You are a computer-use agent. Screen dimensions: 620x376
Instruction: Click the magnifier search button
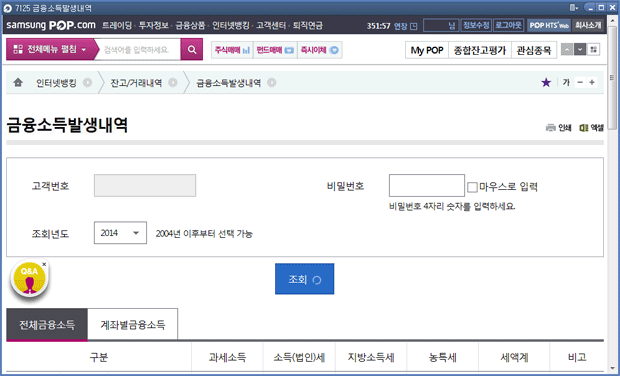coord(192,49)
